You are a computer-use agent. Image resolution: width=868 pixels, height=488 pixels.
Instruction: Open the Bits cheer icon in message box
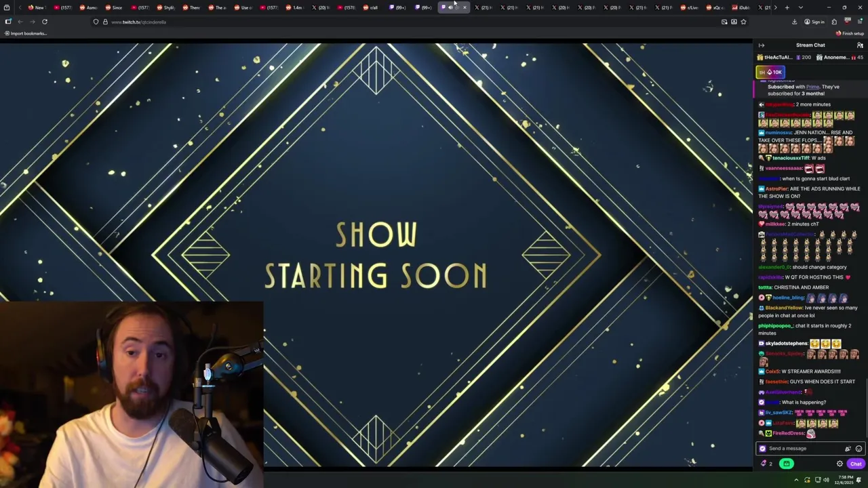click(x=848, y=449)
